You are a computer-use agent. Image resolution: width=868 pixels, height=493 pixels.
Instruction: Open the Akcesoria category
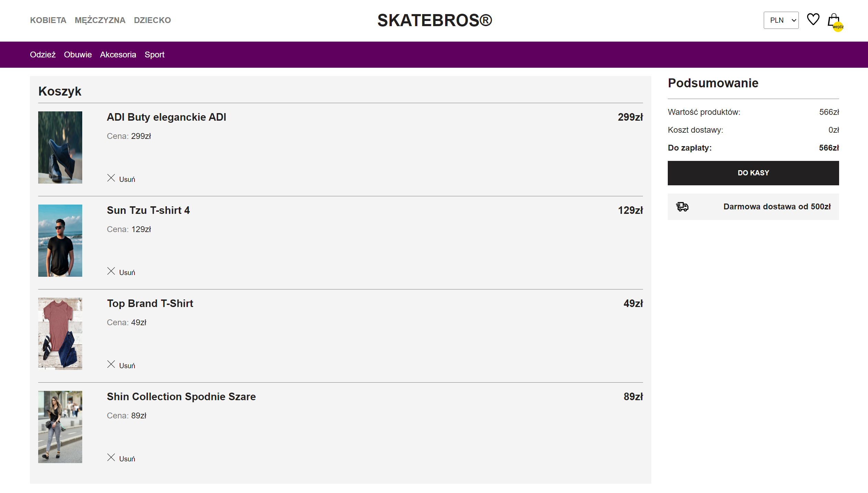tap(118, 55)
